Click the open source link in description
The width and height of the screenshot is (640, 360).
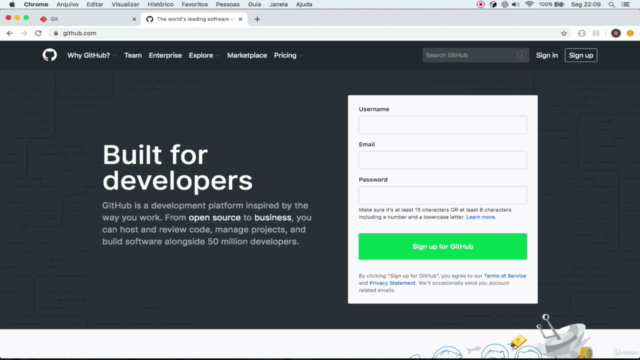[214, 218]
